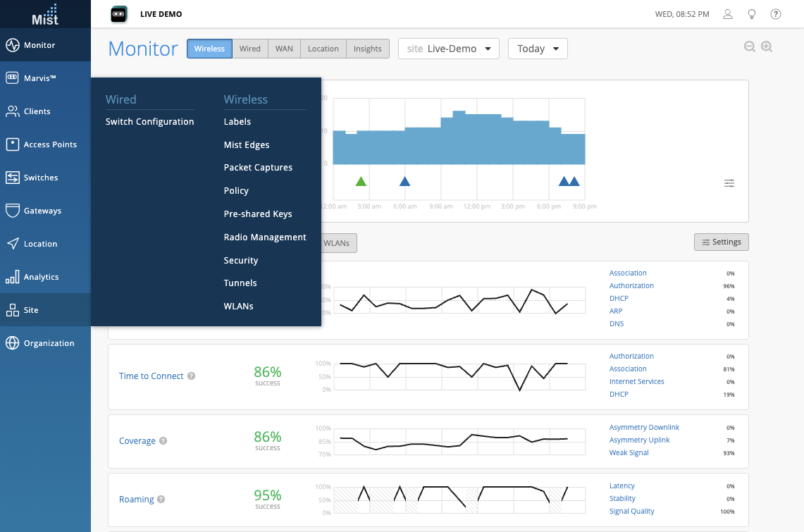This screenshot has height=532, width=804.
Task: Click the lightbulb icon in header
Action: point(752,14)
